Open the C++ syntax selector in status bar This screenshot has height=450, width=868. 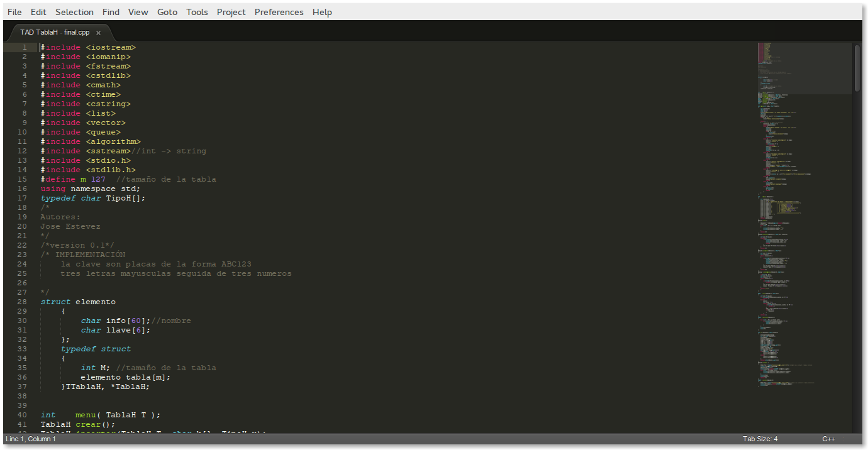click(829, 439)
